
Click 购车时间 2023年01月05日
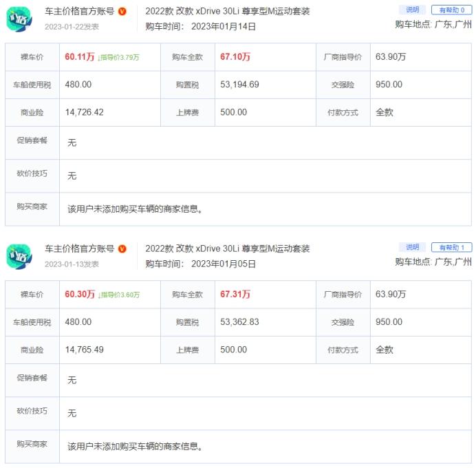point(200,264)
